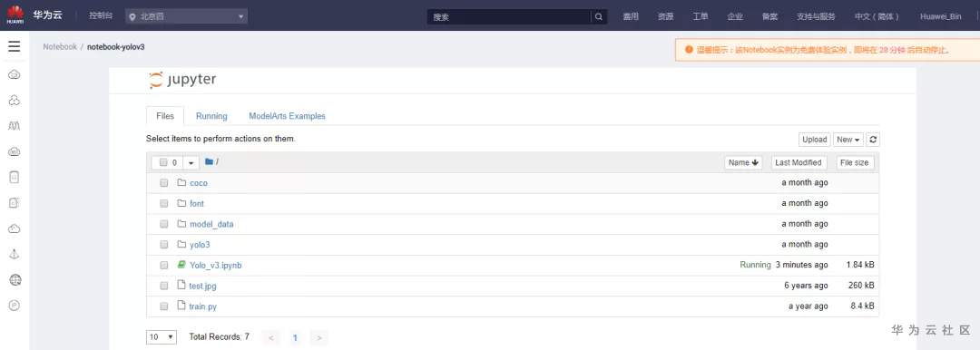Open the hamburger menu in the sidebar
980x350 pixels.
pyautogui.click(x=15, y=46)
